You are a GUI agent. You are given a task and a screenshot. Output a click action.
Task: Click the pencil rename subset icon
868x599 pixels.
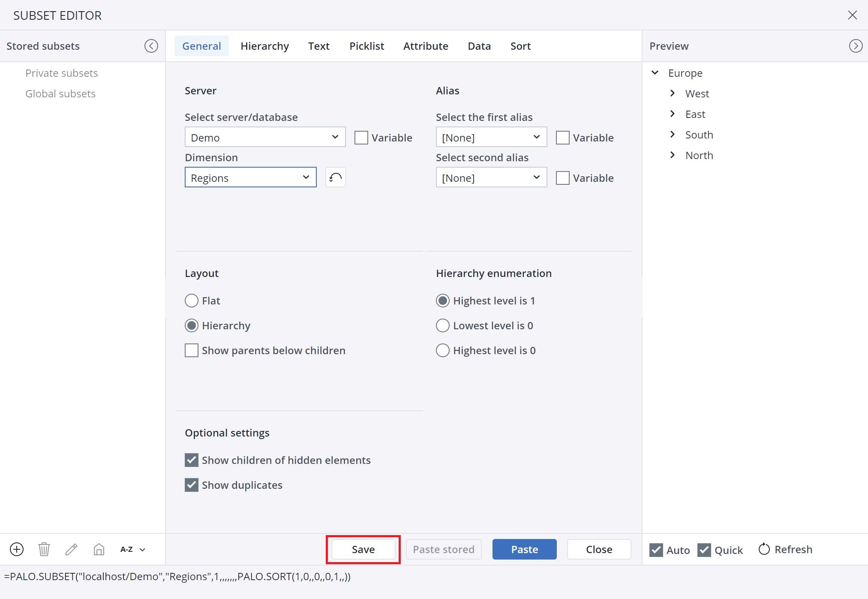72,549
